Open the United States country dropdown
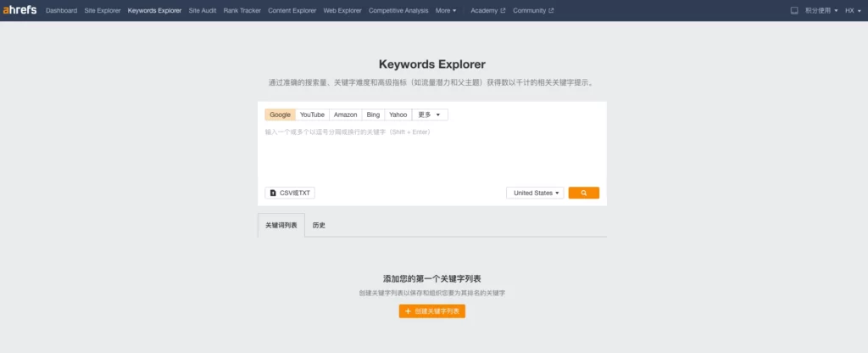This screenshot has height=353, width=868. click(535, 193)
